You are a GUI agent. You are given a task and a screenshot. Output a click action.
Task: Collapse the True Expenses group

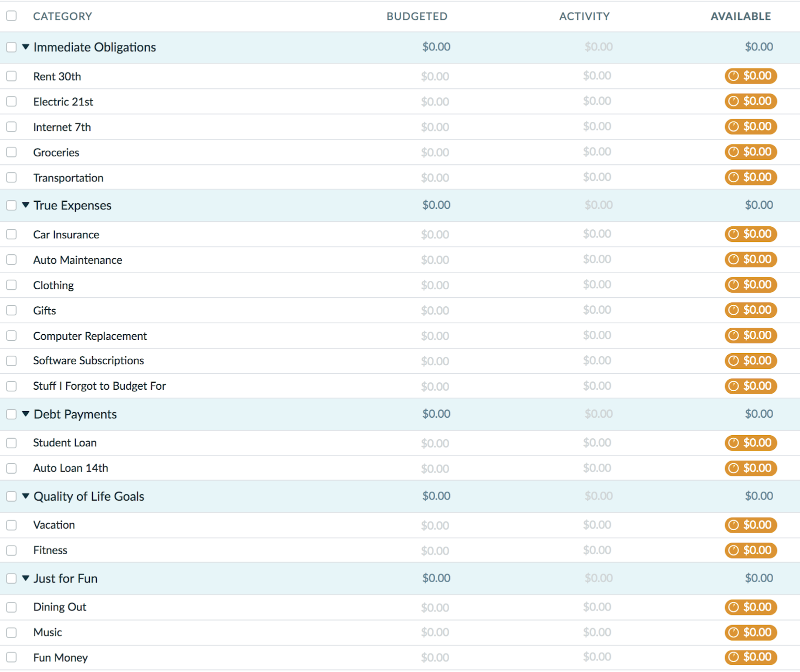pos(26,205)
